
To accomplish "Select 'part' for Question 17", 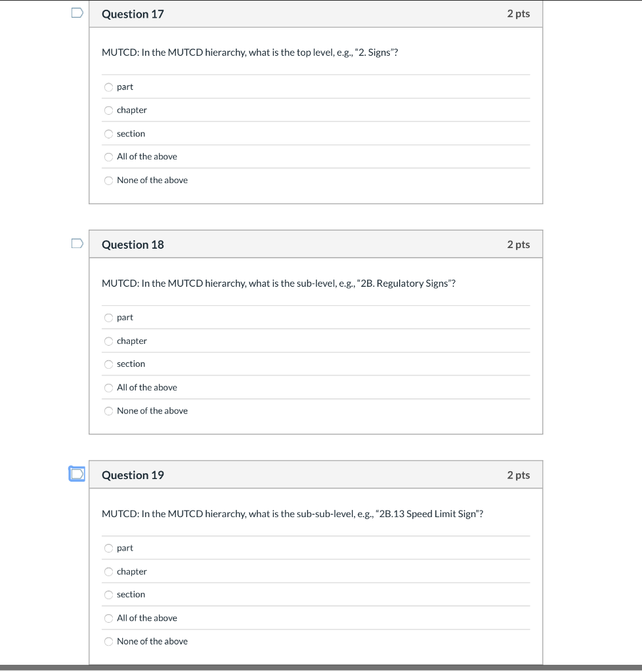I will tap(109, 87).
